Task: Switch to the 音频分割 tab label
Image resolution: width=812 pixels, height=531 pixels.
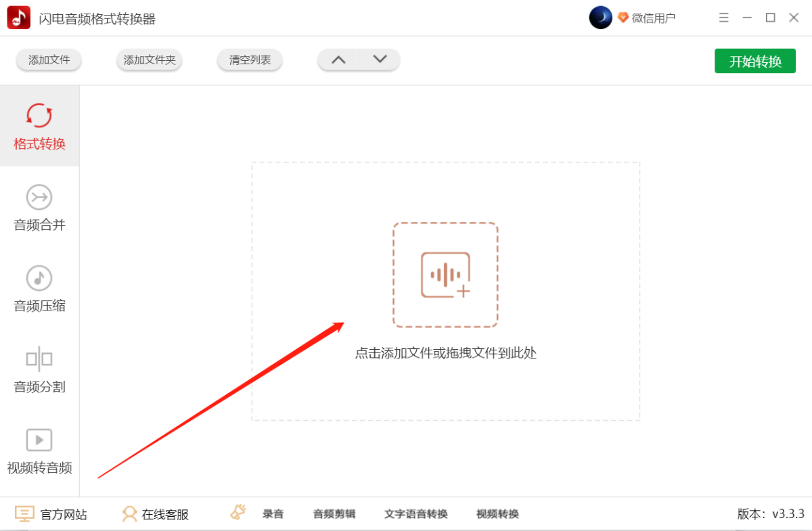Action: pyautogui.click(x=39, y=387)
